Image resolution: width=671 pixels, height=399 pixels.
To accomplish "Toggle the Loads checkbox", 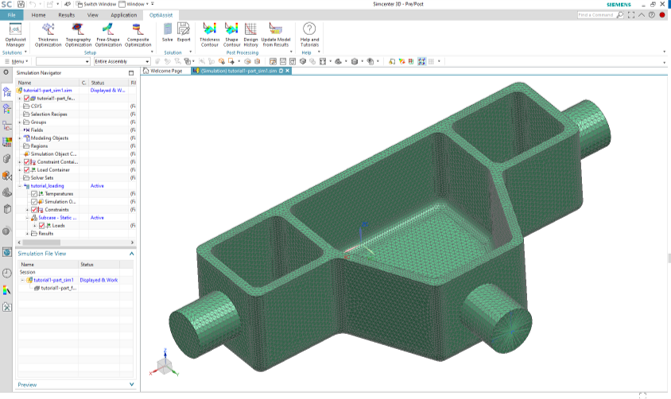I will [x=42, y=226].
